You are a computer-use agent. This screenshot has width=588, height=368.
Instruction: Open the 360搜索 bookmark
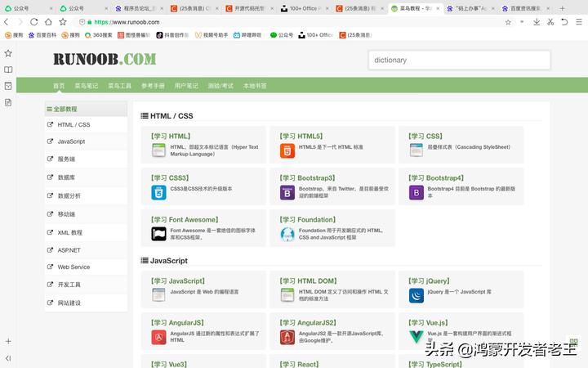coord(99,35)
